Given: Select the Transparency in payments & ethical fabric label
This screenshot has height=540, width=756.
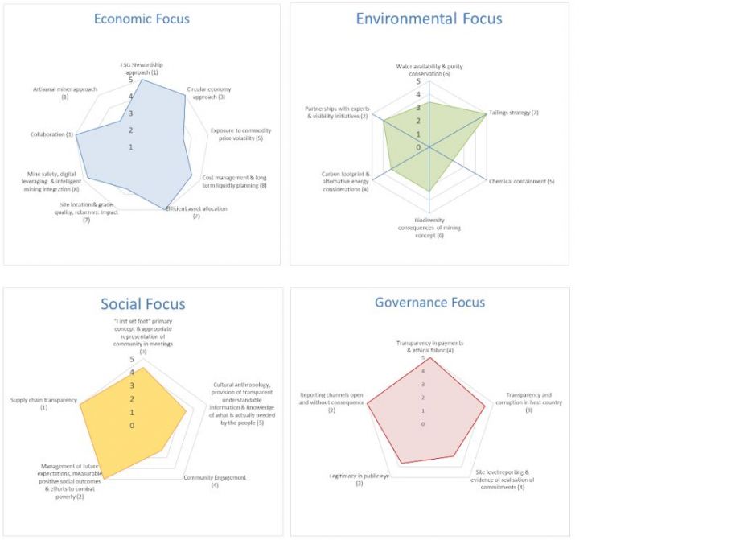Looking at the screenshot, I should [429, 347].
